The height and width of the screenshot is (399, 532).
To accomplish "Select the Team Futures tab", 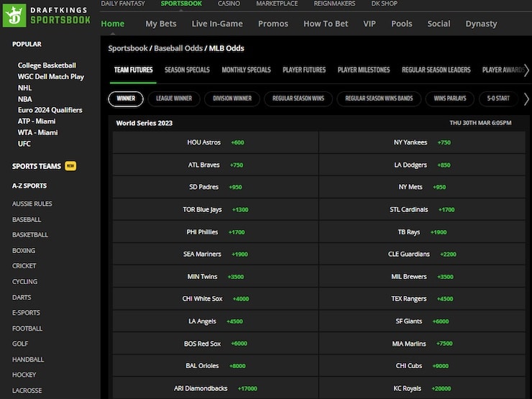I will 133,70.
